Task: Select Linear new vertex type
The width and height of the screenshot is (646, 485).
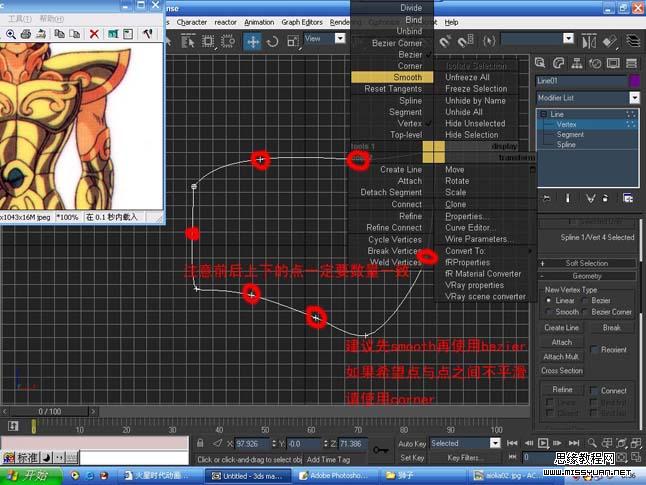Action: pyautogui.click(x=548, y=300)
